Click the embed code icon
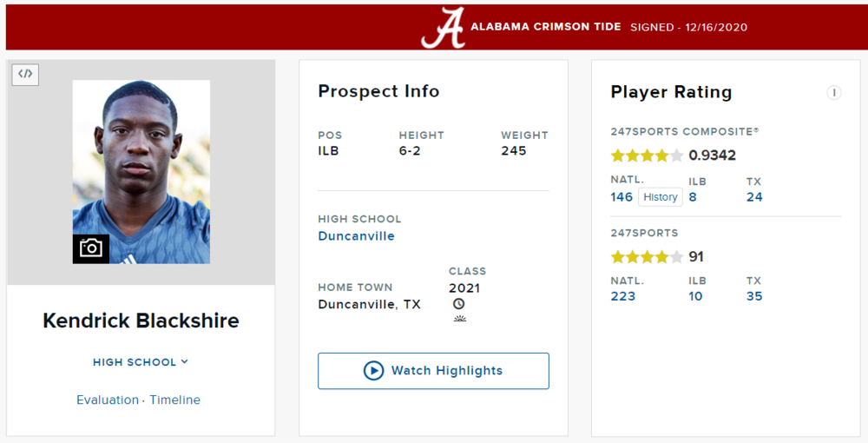868x443 pixels. coord(25,74)
